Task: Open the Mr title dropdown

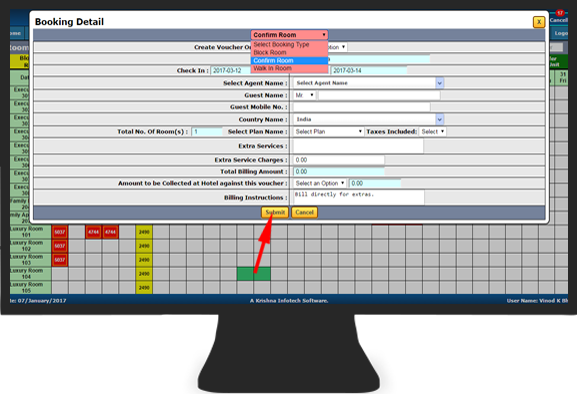Action: click(x=305, y=95)
